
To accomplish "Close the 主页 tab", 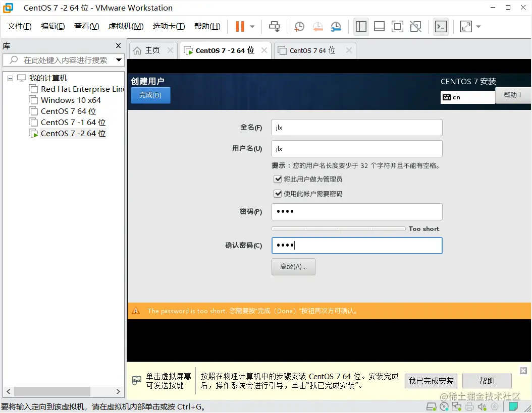I will [170, 50].
